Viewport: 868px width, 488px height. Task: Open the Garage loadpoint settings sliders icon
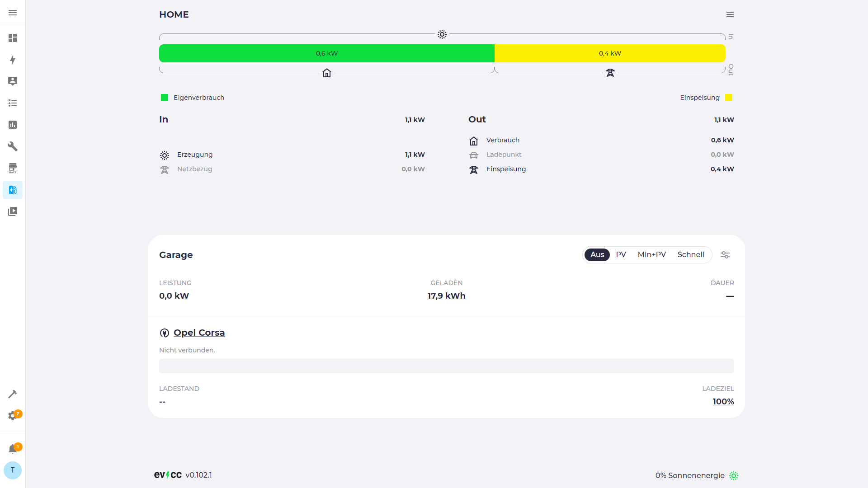(725, 255)
